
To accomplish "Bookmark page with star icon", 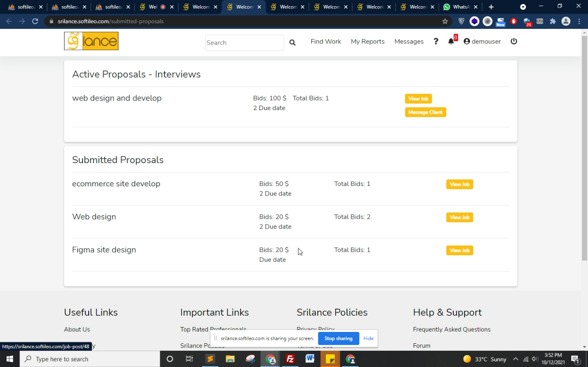I will pyautogui.click(x=445, y=21).
